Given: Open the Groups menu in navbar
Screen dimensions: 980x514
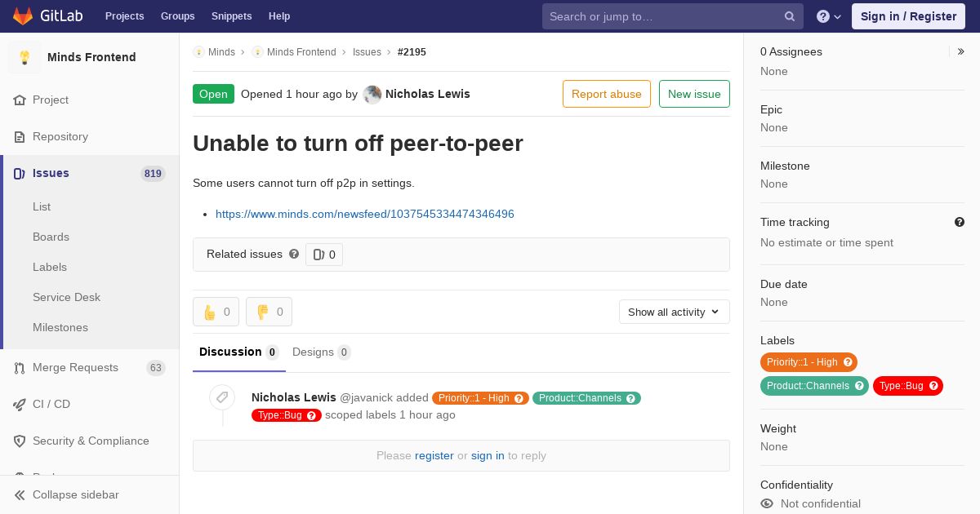Looking at the screenshot, I should click(178, 16).
